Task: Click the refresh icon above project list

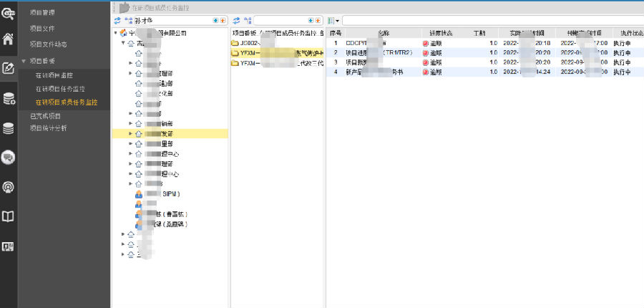Action: pyautogui.click(x=237, y=21)
